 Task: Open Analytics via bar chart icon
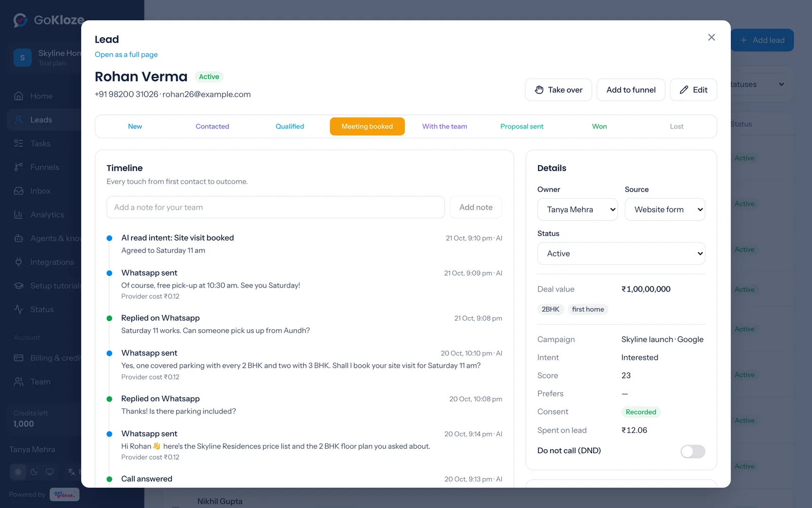tap(19, 214)
